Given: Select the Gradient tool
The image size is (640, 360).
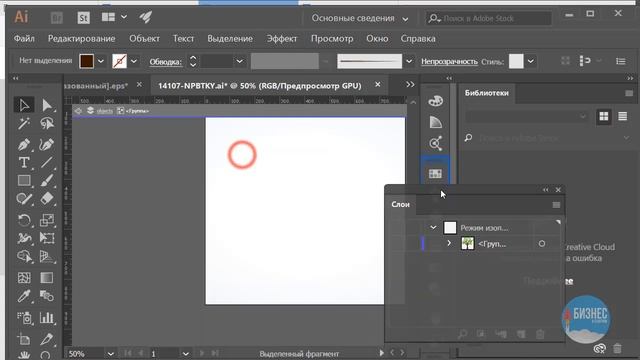Looking at the screenshot, I should tap(47, 278).
